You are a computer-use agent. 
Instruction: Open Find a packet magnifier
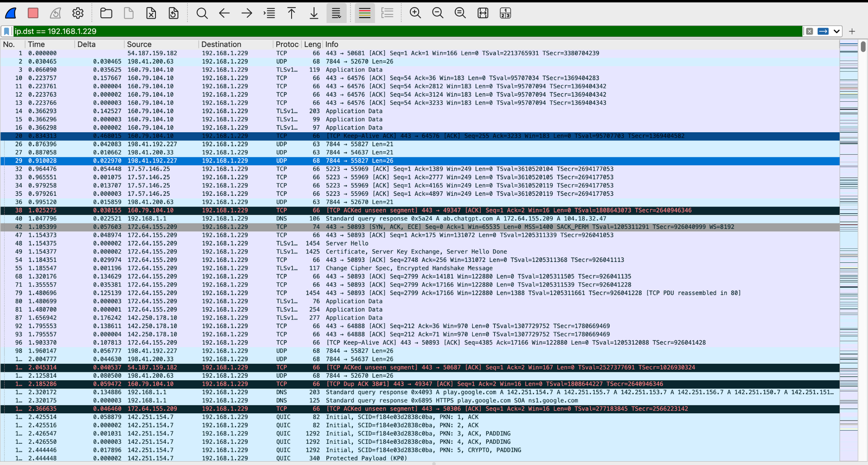click(x=202, y=13)
